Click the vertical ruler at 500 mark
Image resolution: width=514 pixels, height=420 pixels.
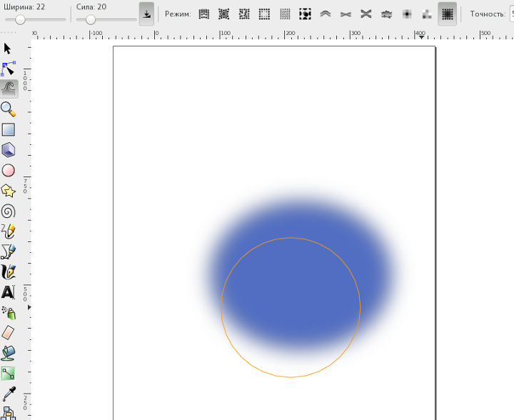click(x=25, y=294)
